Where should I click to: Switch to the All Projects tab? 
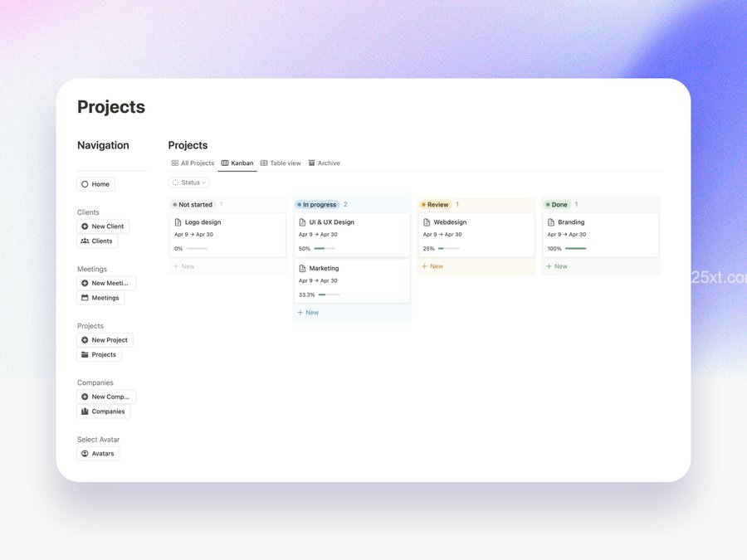[x=193, y=163]
